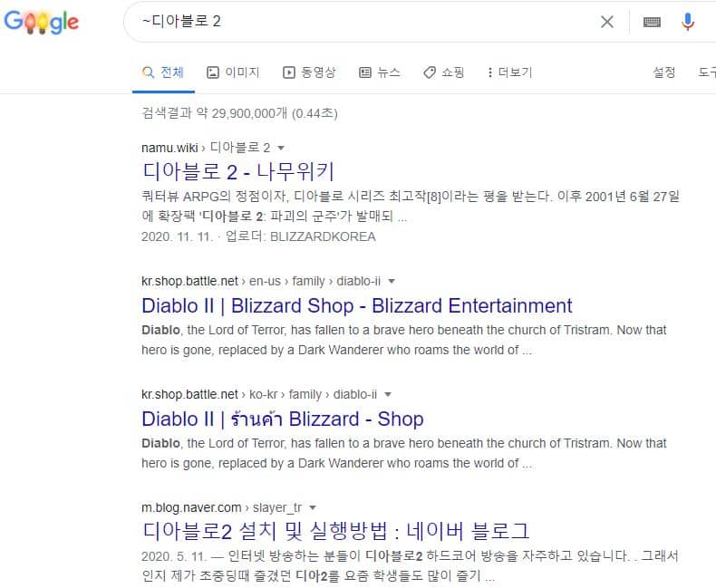The width and height of the screenshot is (716, 588).
Task: Expand m.blog.naver.com result options arrow
Action: (x=313, y=507)
